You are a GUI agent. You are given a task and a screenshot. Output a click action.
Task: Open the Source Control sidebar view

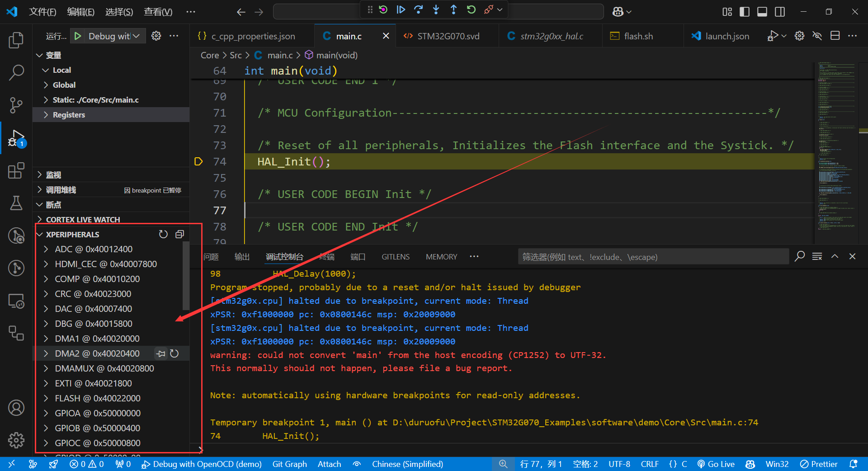tap(16, 105)
